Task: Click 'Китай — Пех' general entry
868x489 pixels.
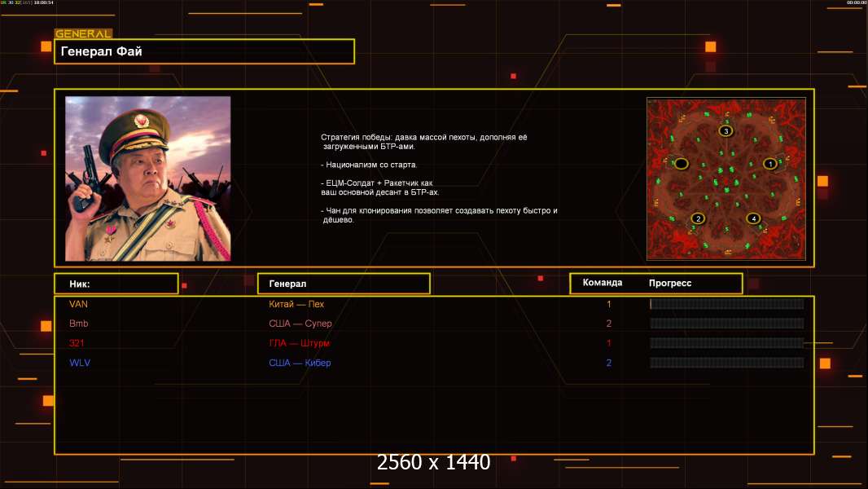Action: point(296,304)
